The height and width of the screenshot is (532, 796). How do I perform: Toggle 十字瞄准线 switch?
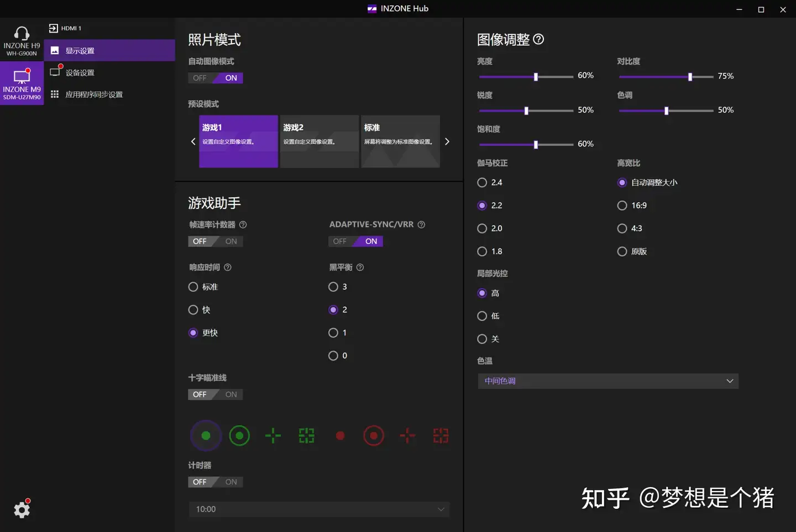(216, 394)
